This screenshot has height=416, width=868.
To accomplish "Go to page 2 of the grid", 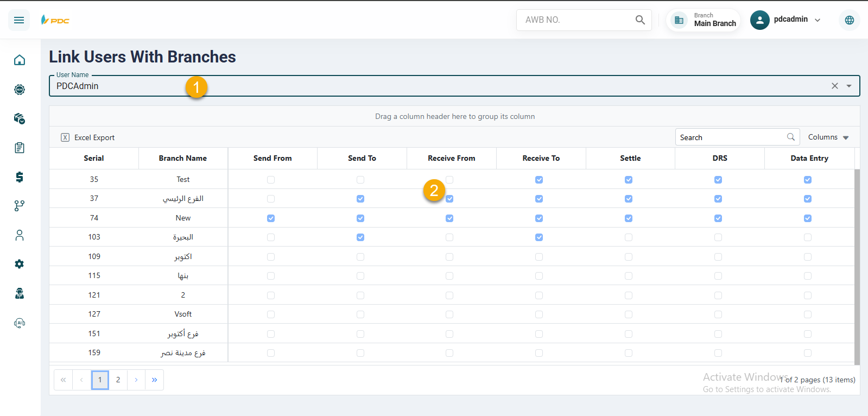I will pyautogui.click(x=118, y=380).
